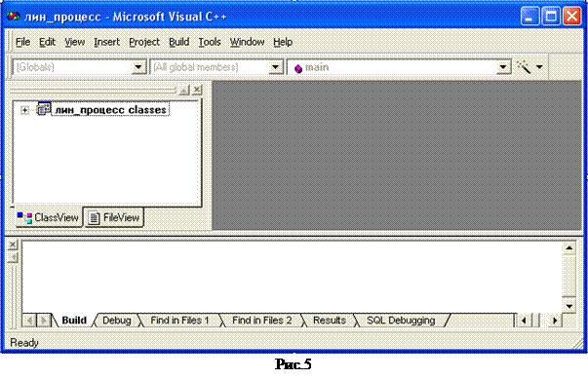The width and height of the screenshot is (588, 379).
Task: Open the Insert menu
Action: click(106, 42)
